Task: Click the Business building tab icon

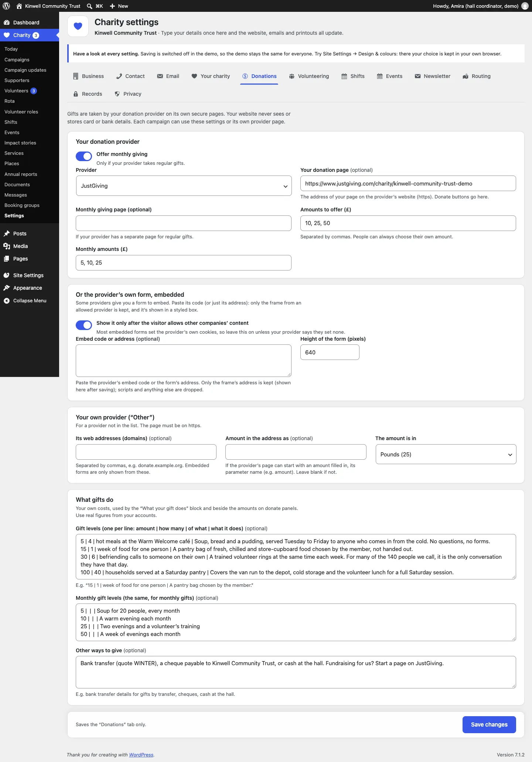Action: [76, 76]
